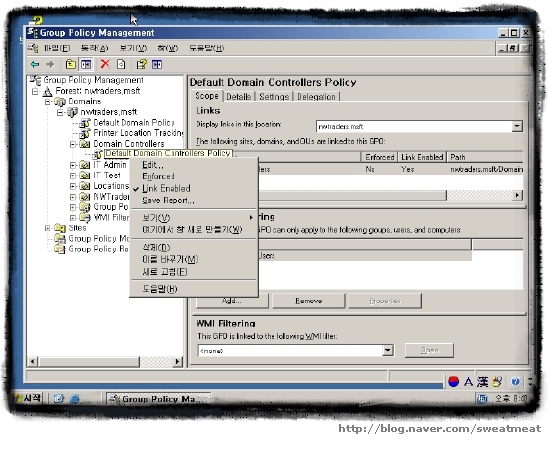Click the Forest: nwtraders.msft tree icon
This screenshot has height=450, width=548.
pyautogui.click(x=47, y=92)
